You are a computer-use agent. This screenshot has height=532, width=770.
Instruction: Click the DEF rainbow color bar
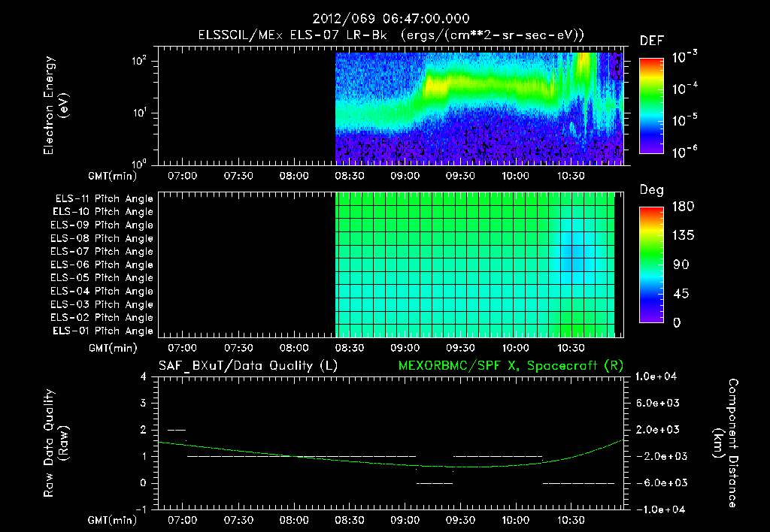click(x=651, y=106)
